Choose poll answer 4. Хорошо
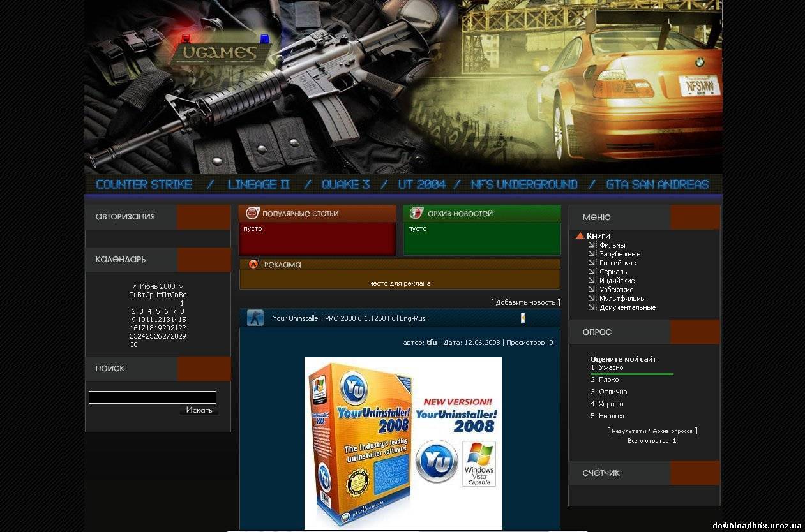 [x=607, y=404]
